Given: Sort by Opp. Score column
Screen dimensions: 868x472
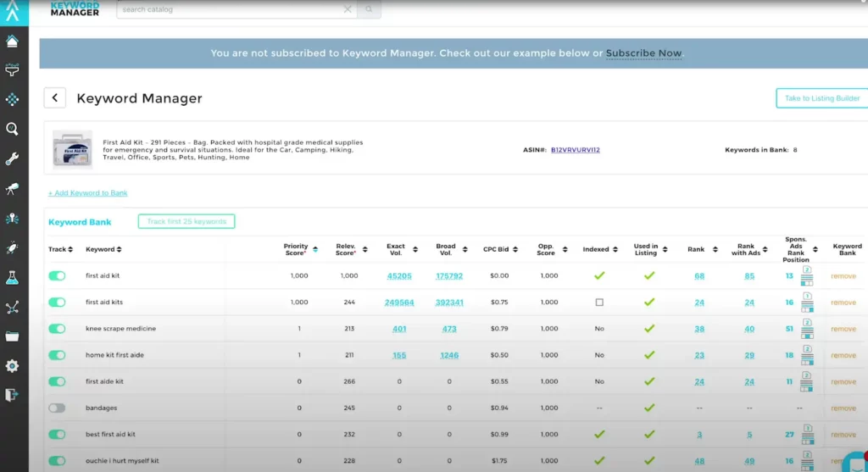Looking at the screenshot, I should tap(565, 249).
